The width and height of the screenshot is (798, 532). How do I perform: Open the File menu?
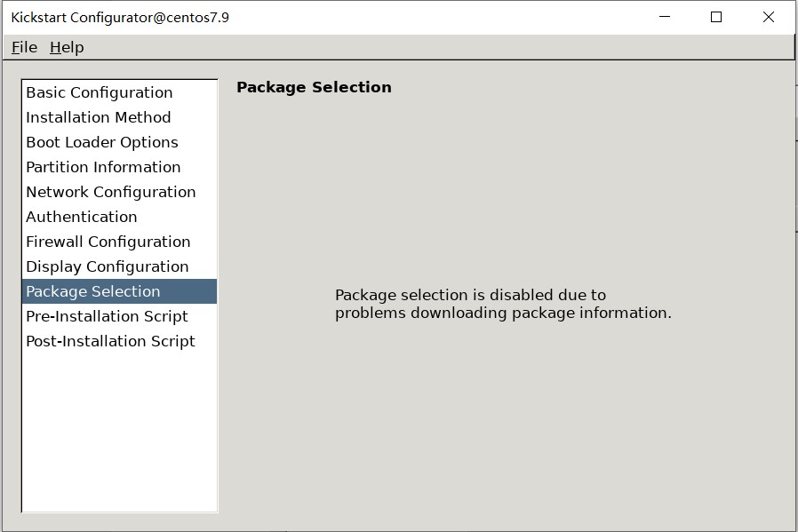pos(24,47)
